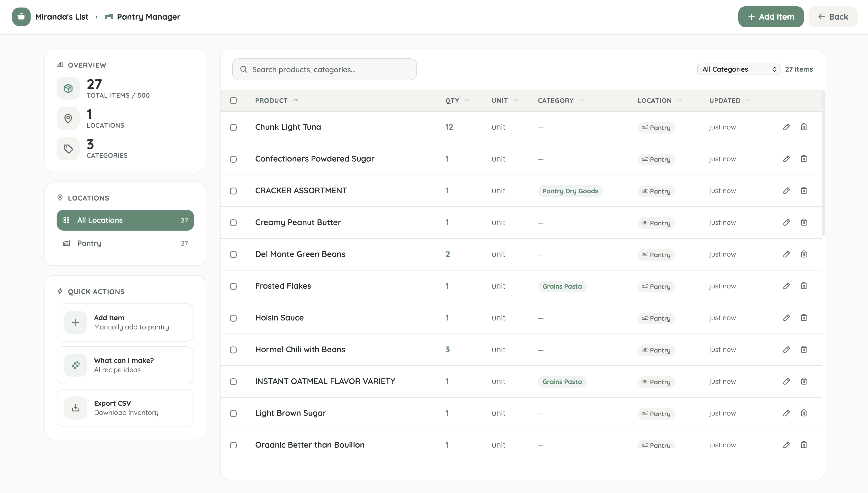This screenshot has width=868, height=493.
Task: Click the edit pencil icon for Chunk Light Tuna
Action: [787, 127]
